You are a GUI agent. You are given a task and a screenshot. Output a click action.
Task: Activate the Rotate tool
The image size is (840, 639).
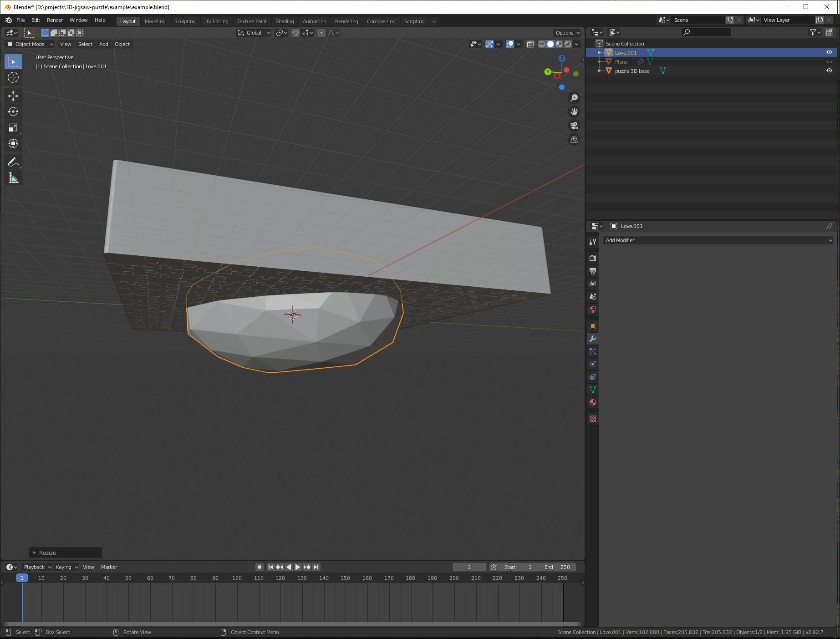click(x=13, y=112)
